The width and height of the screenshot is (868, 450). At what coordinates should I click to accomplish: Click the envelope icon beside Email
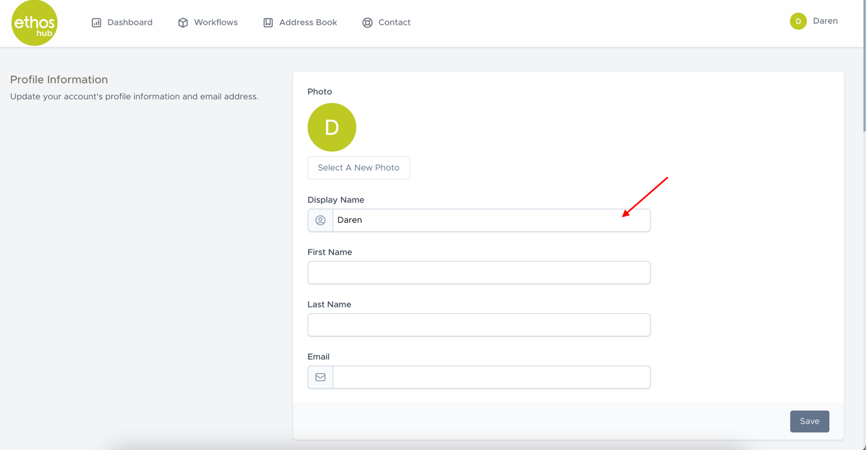point(320,377)
